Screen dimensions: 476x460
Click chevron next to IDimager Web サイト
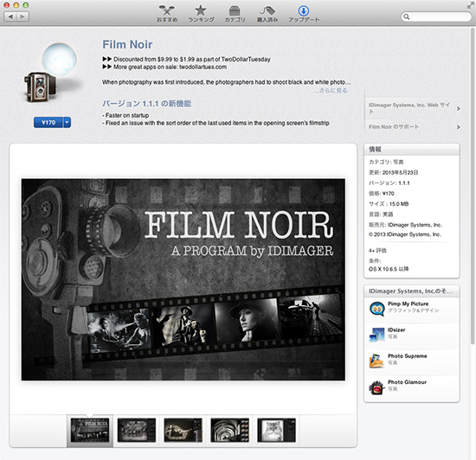459,109
